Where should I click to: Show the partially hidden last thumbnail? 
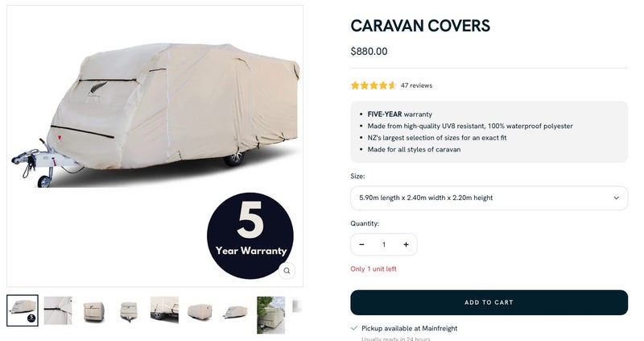297,306
